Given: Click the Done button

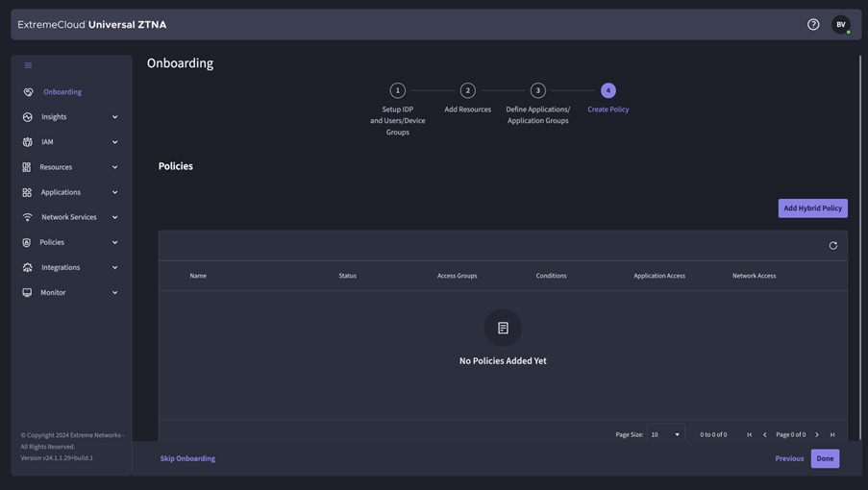Looking at the screenshot, I should tap(825, 459).
